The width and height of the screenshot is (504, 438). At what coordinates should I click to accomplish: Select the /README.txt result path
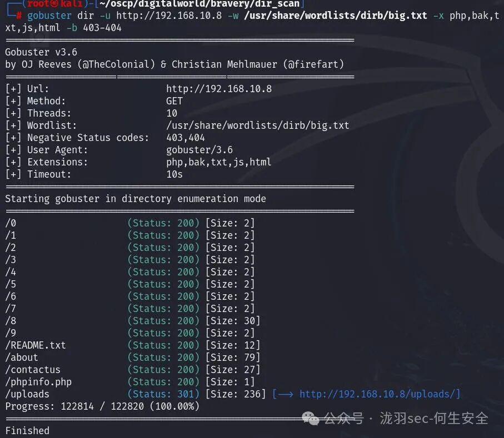coord(36,345)
